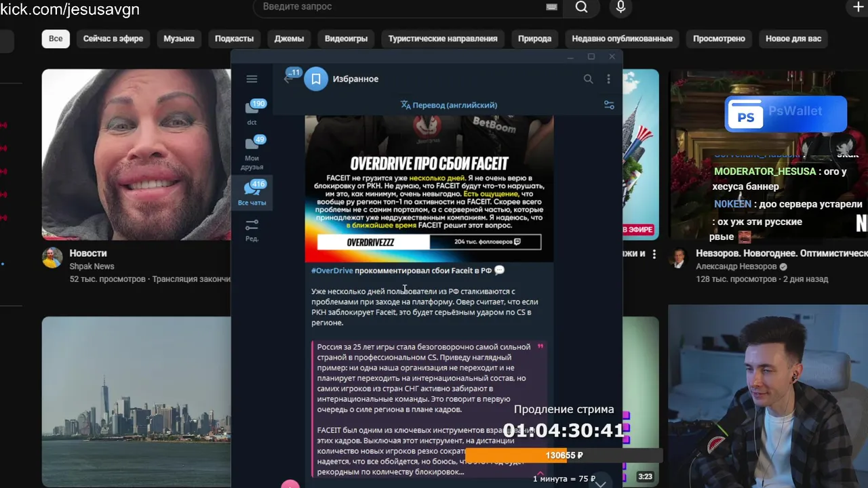The height and width of the screenshot is (488, 868).
Task: Open the city skyline video thumbnail
Action: (136, 402)
